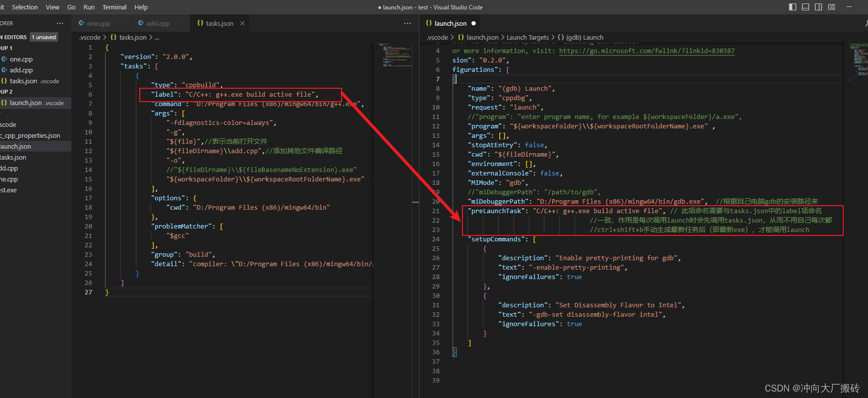Click the "group": "build" line

[183, 254]
